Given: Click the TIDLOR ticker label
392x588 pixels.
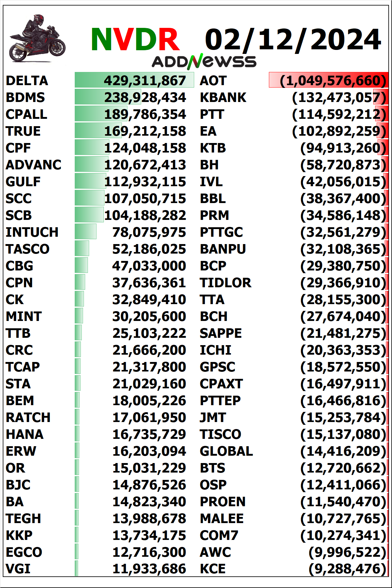Looking at the screenshot, I should pyautogui.click(x=225, y=283).
